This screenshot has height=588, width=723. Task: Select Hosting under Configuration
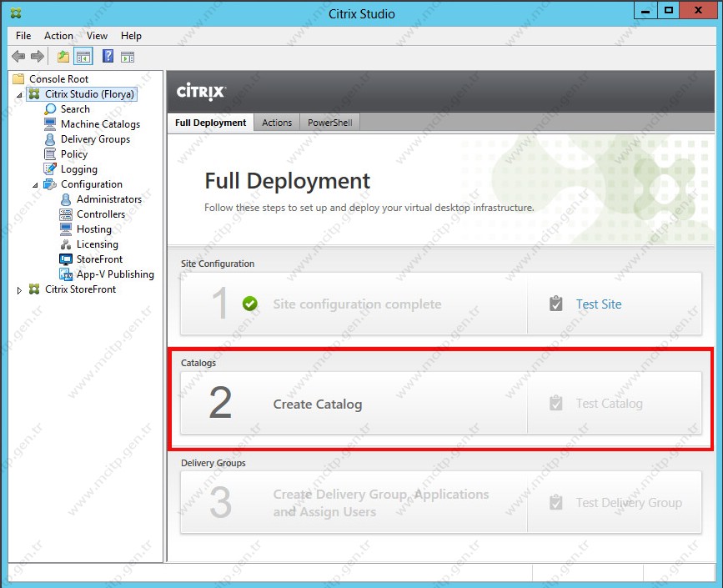click(x=94, y=229)
